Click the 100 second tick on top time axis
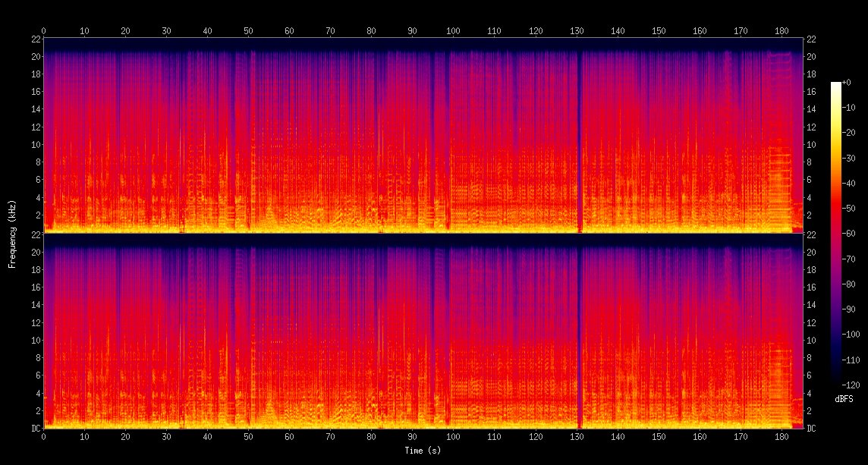868x465 pixels. (453, 31)
